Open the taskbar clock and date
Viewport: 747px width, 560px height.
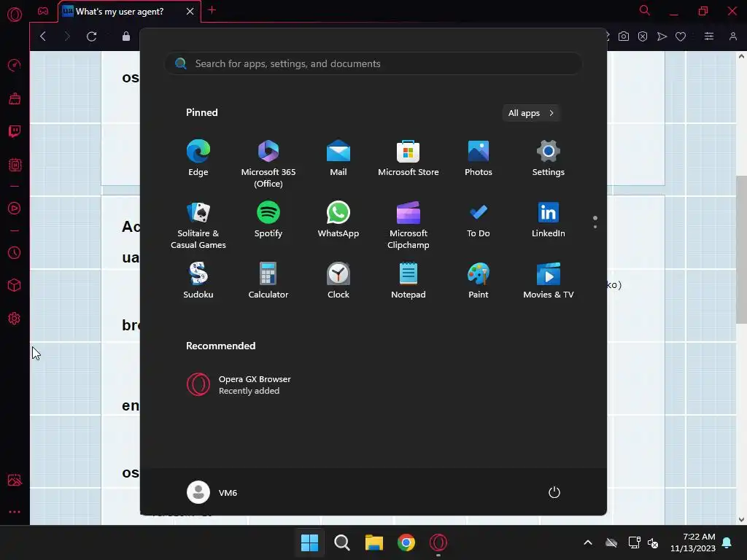(693, 542)
